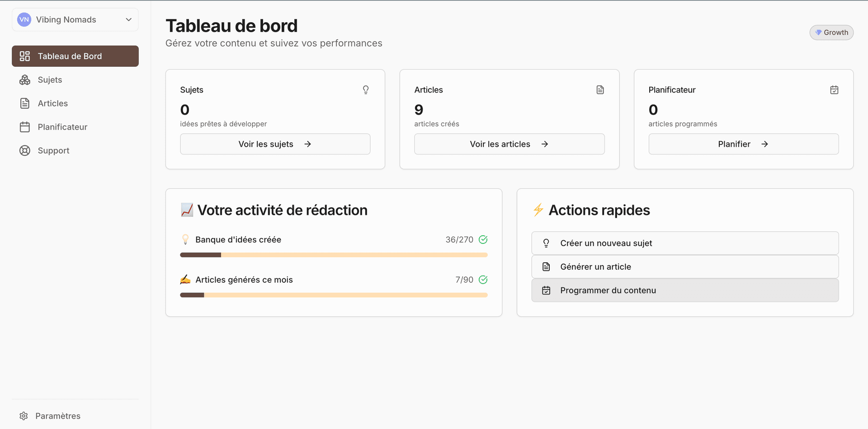Viewport: 868px width, 429px height.
Task: Click the Banque d'idées créée progress bar
Action: point(334,255)
